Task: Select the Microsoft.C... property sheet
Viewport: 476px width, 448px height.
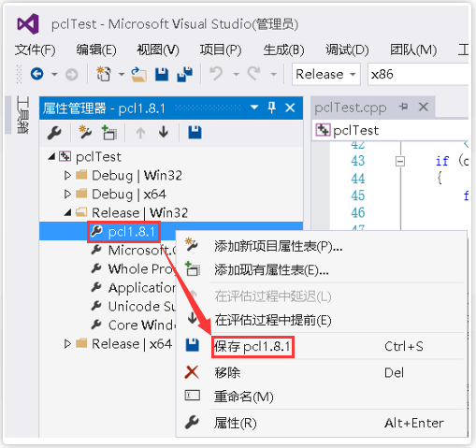Action: pos(142,251)
